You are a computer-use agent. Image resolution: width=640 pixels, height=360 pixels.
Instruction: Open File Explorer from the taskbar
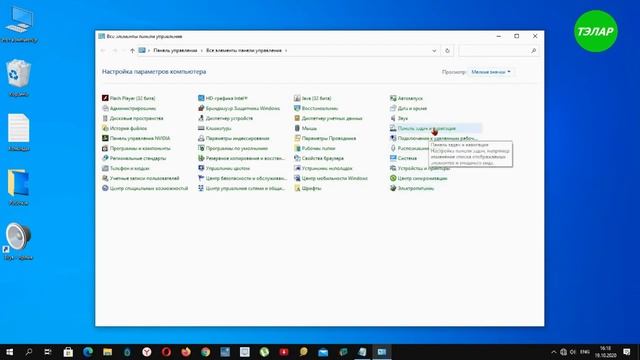(x=107, y=352)
